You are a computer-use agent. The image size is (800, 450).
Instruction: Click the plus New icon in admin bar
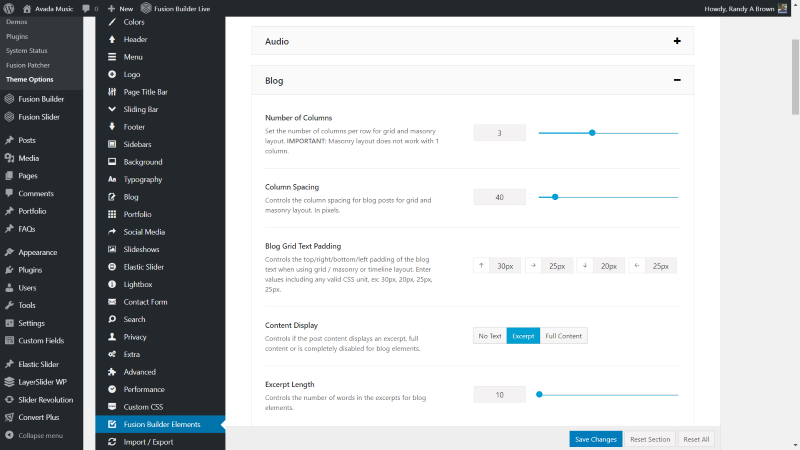111,9
